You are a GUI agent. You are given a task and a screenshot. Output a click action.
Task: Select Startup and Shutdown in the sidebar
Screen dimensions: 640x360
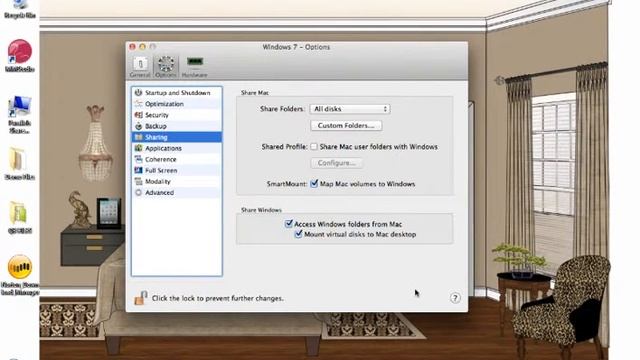177,93
